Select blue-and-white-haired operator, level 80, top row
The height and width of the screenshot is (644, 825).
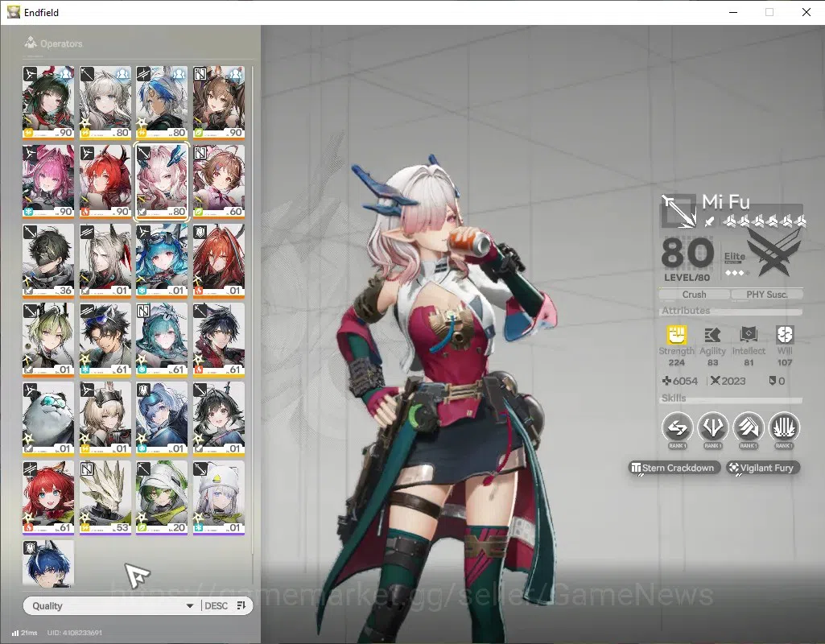pos(162,102)
